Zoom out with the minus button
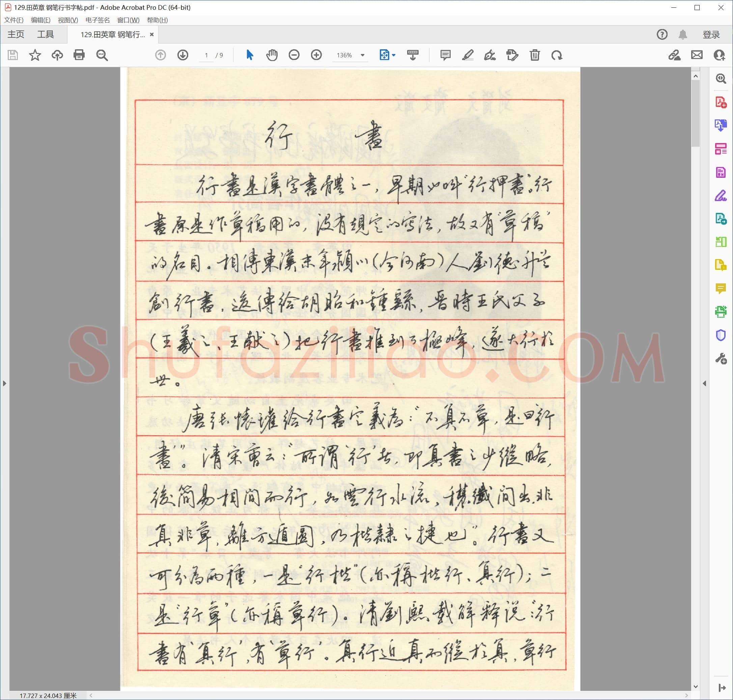This screenshot has width=733, height=700. point(294,55)
